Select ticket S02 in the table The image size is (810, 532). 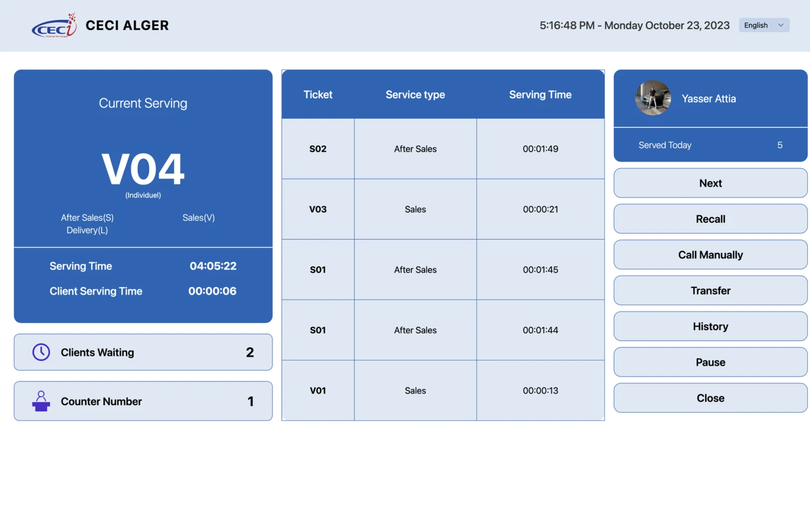pyautogui.click(x=318, y=149)
